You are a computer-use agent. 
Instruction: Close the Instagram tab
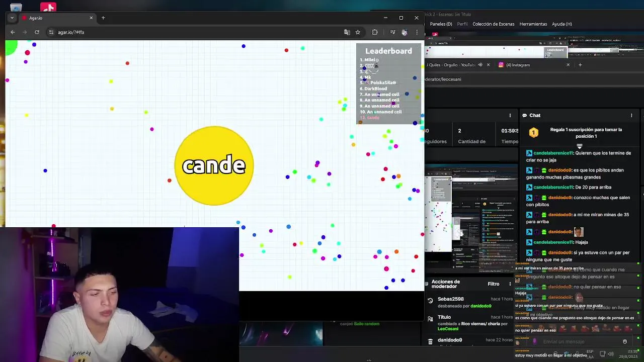click(568, 65)
